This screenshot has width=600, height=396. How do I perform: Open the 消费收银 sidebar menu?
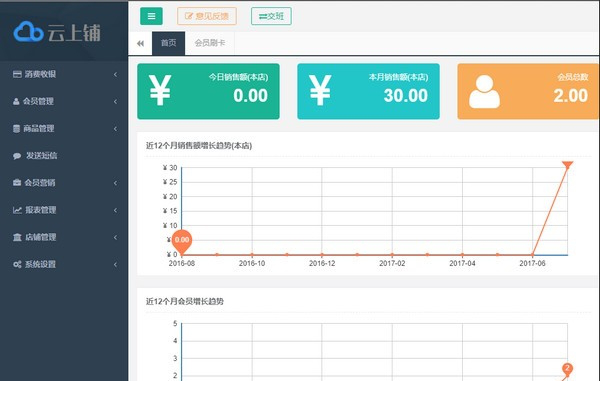coord(64,74)
